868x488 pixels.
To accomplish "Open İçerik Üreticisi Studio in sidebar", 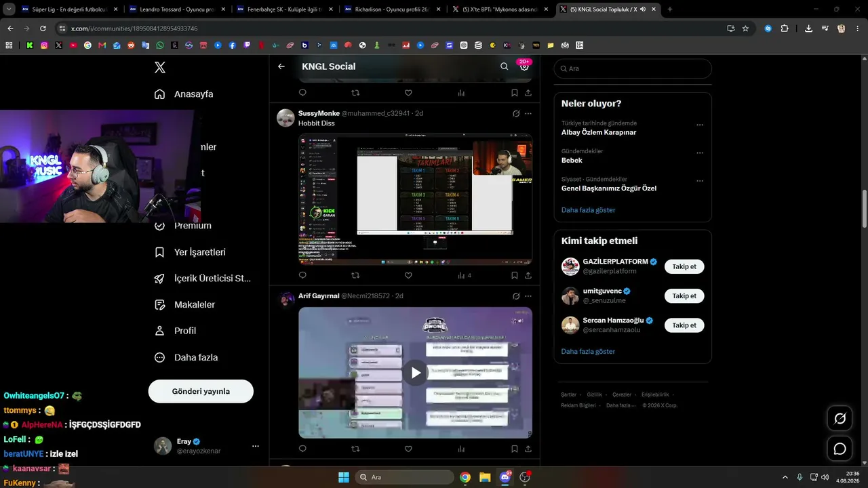I will (x=203, y=279).
